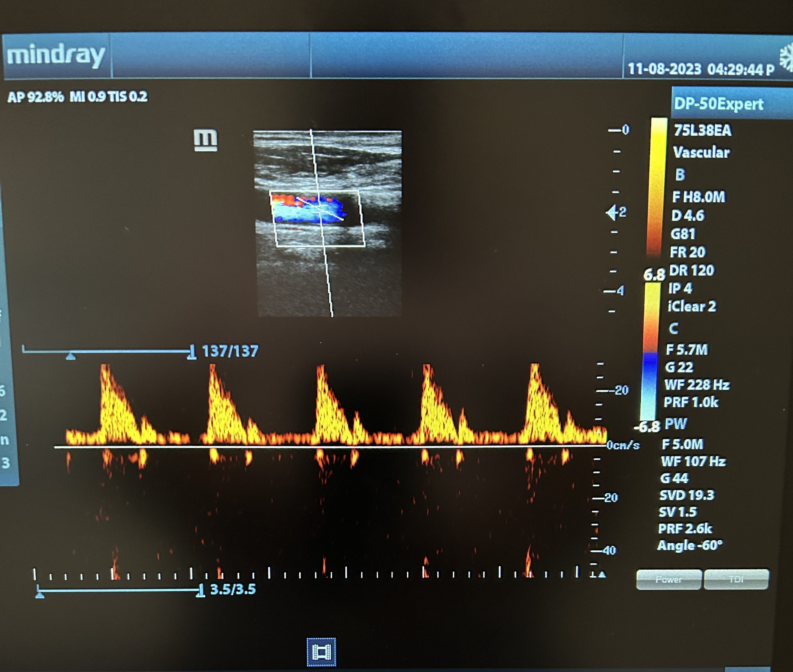Image resolution: width=793 pixels, height=672 pixels.
Task: Click the mindray logo
Action: click(x=56, y=56)
